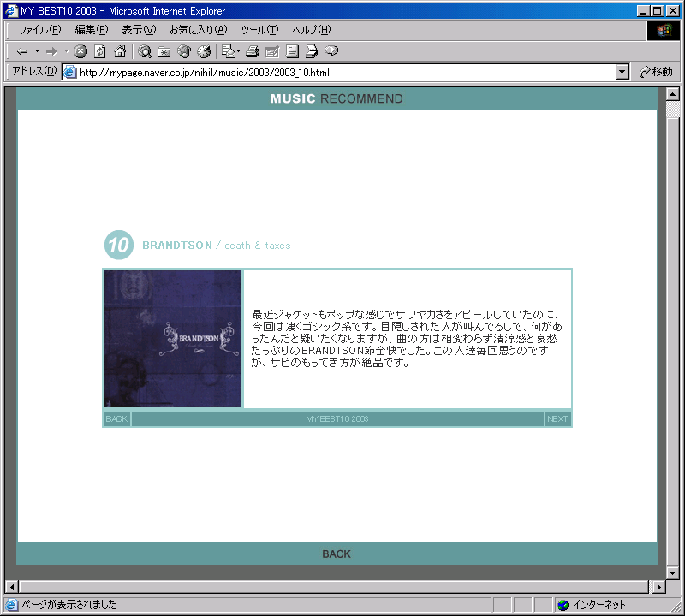Open the お気に入り(A) menu
685x616 pixels.
click(199, 30)
